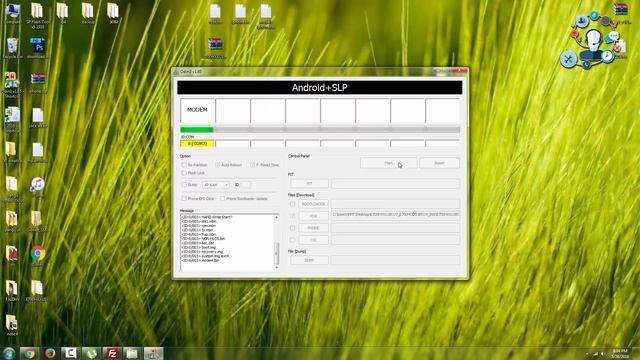Screen dimensions: 640x360
Task: Open FileZilla from the taskbar
Action: (111, 353)
